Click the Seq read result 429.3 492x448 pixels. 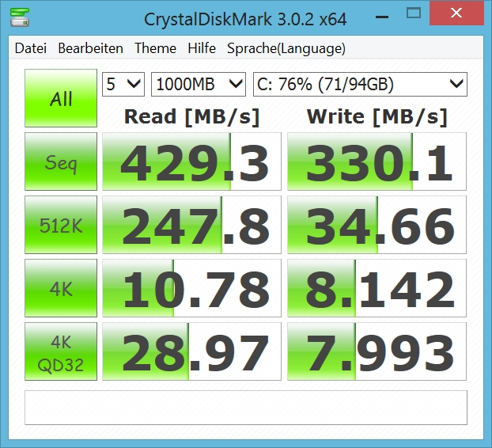pyautogui.click(x=191, y=161)
